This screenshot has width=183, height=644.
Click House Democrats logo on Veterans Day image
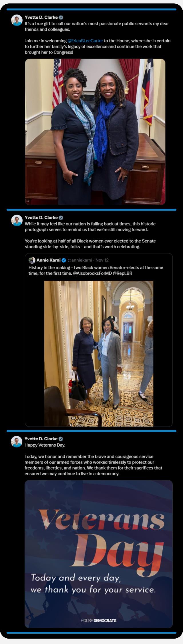(98, 621)
